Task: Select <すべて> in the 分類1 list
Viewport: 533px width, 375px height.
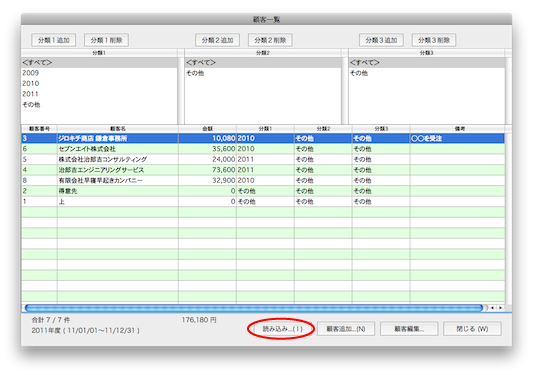Action: 99,63
